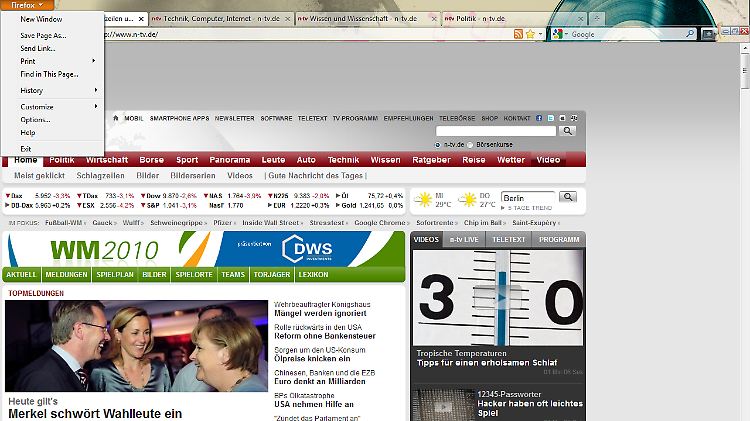This screenshot has height=421, width=750.
Task: Open the Wirtschaft navigation link
Action: pyautogui.click(x=106, y=160)
